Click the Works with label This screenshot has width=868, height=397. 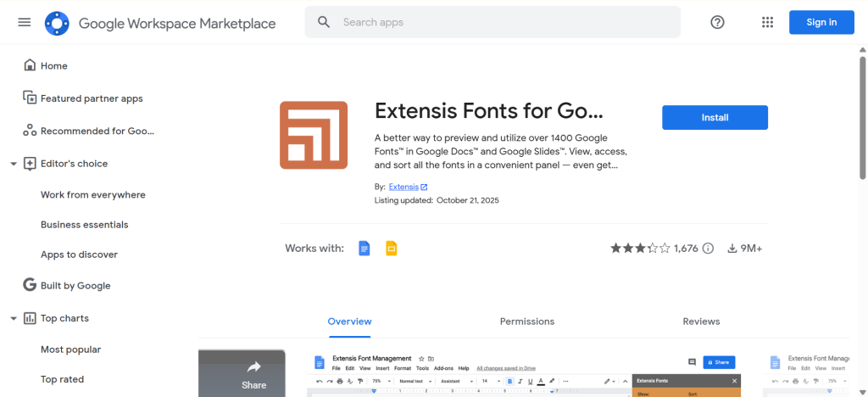(x=314, y=248)
